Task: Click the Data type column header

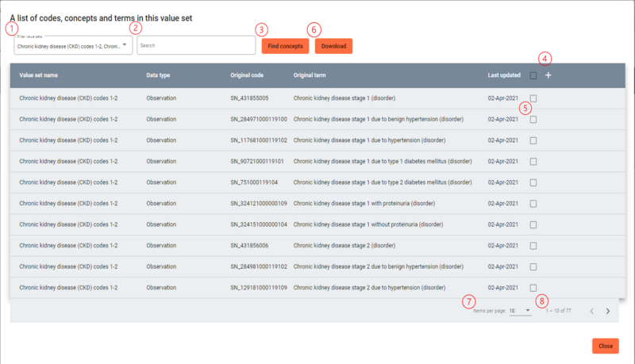Action: pos(158,75)
